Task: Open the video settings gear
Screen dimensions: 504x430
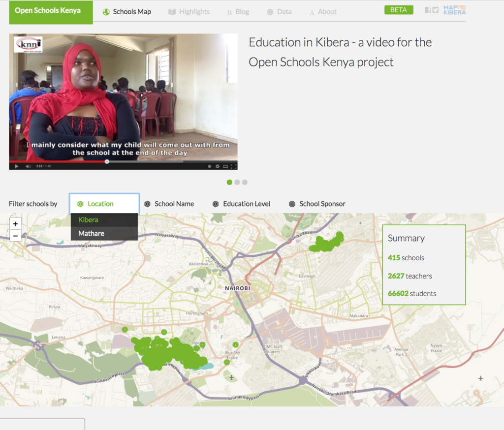Action: pyautogui.click(x=218, y=166)
